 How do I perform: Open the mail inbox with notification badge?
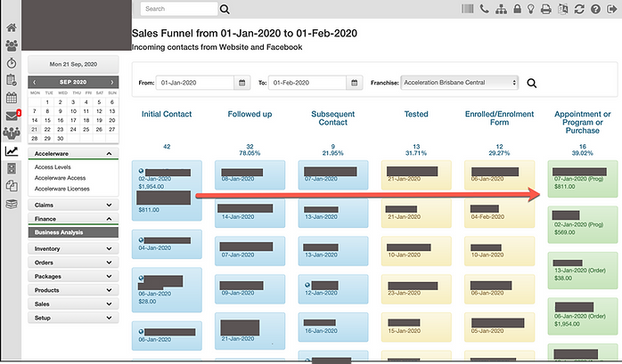tap(12, 115)
